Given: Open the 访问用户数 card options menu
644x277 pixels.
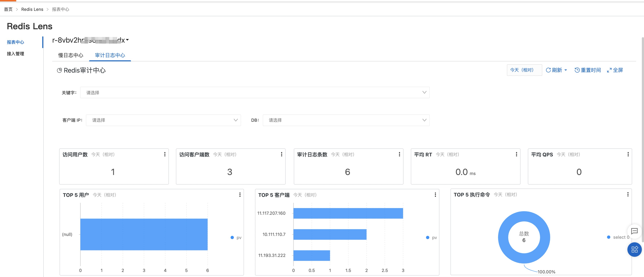Looking at the screenshot, I should 165,154.
